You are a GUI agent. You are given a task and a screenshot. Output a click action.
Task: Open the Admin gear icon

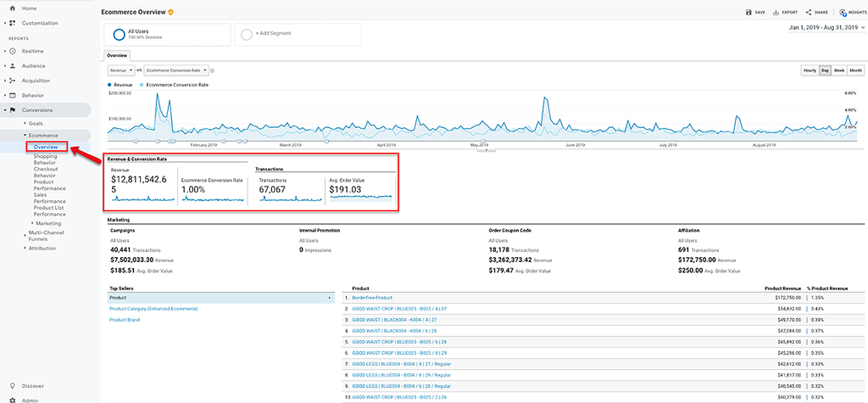click(x=12, y=400)
